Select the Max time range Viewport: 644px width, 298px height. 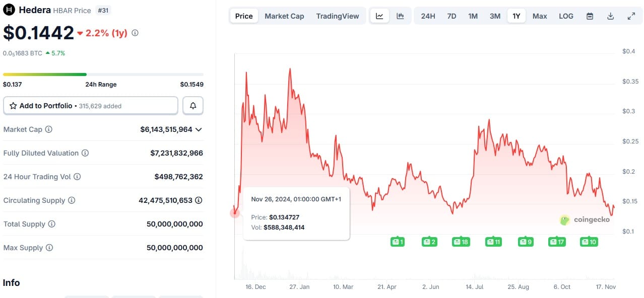tap(540, 16)
